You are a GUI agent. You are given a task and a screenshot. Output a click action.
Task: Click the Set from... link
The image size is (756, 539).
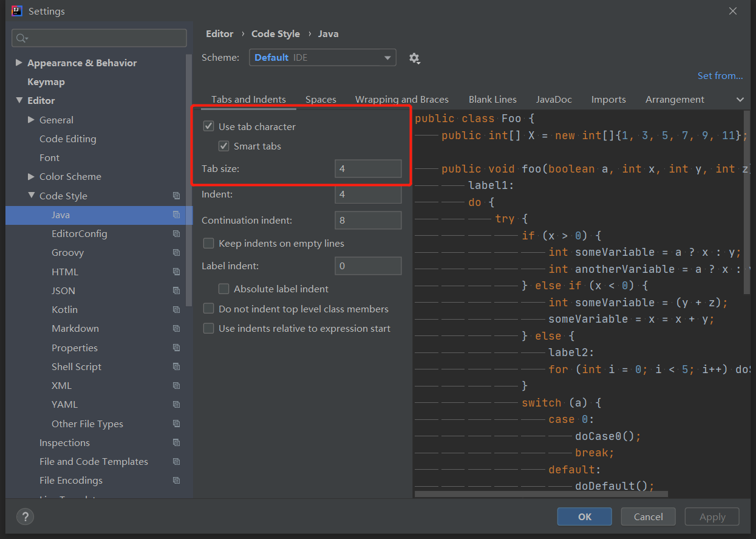tap(720, 75)
